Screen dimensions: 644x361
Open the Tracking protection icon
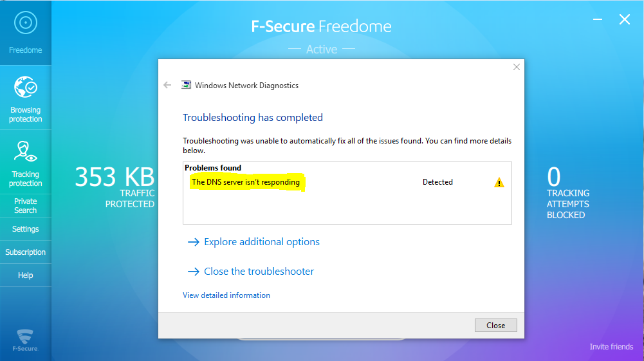[x=26, y=151]
